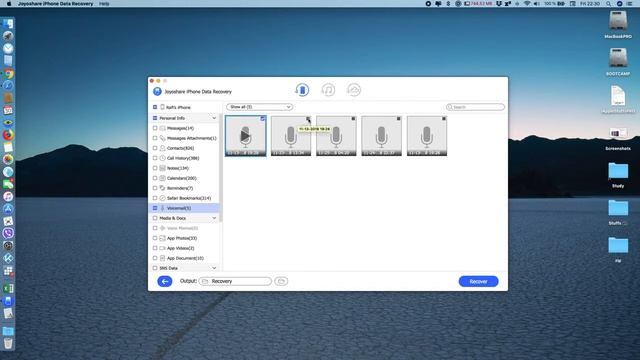The height and width of the screenshot is (360, 640).
Task: Select the second voicemail thumbnail
Action: 291,136
